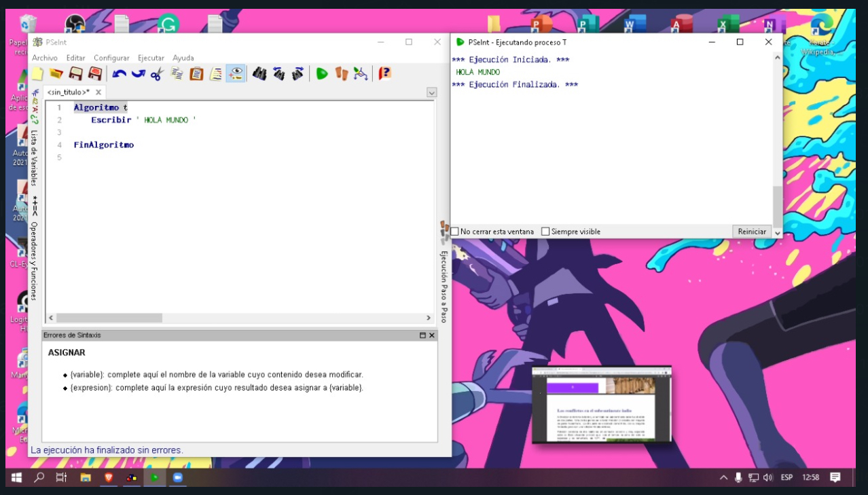Open the help icon in the toolbar
Screen dimensions: 868x495
pyautogui.click(x=384, y=73)
